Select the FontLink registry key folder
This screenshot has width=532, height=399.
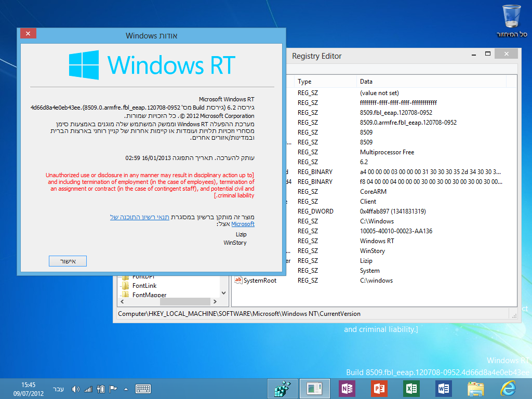coord(144,286)
